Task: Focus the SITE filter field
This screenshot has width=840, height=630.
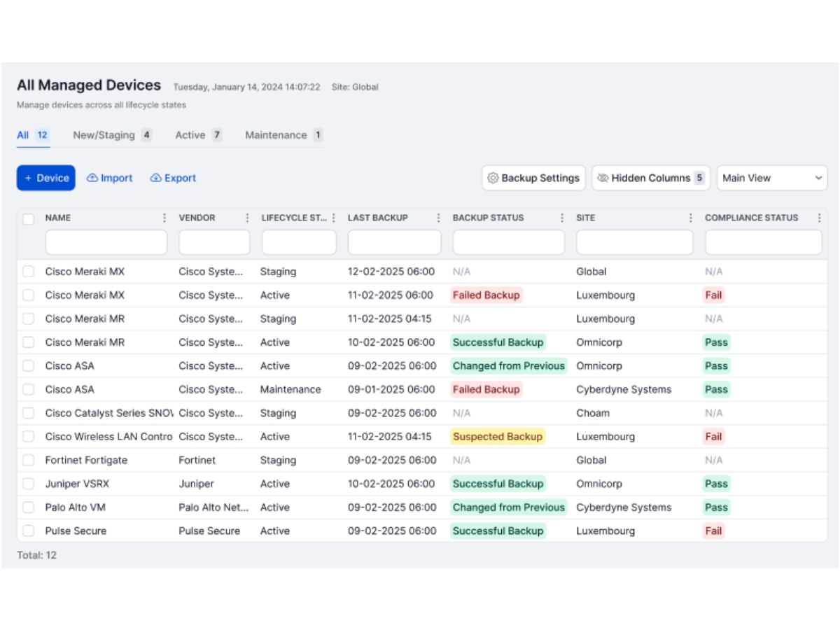Action: tap(635, 242)
